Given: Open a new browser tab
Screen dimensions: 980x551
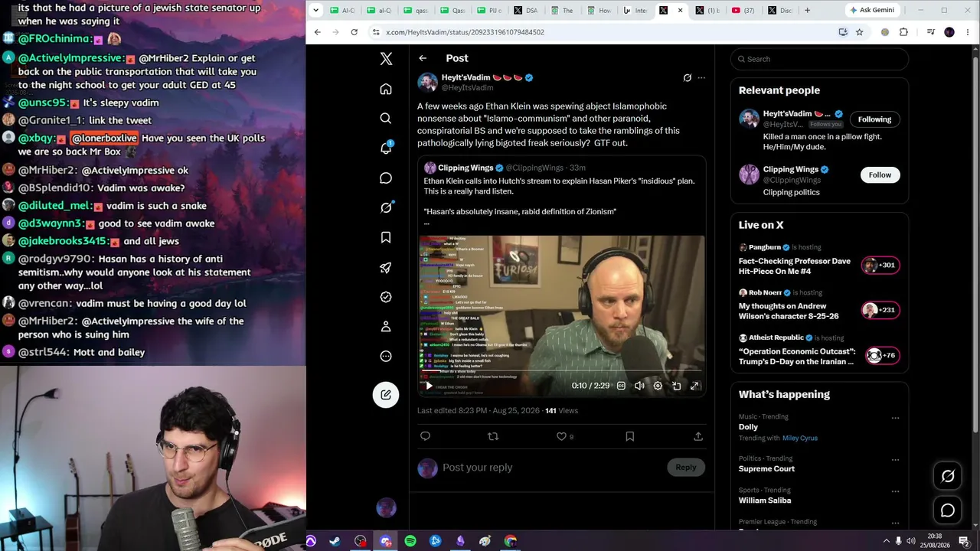Looking at the screenshot, I should 807,11.
